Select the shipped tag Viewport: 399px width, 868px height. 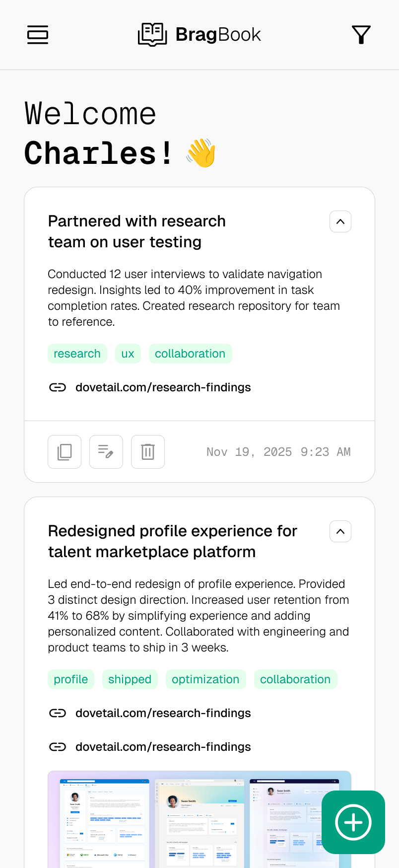pos(130,679)
